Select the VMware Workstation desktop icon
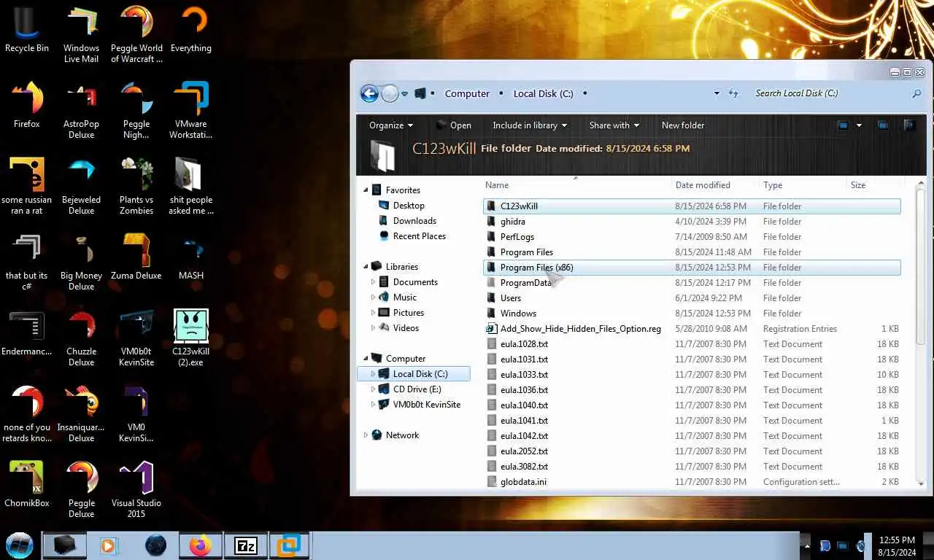The image size is (934, 560). 191,111
